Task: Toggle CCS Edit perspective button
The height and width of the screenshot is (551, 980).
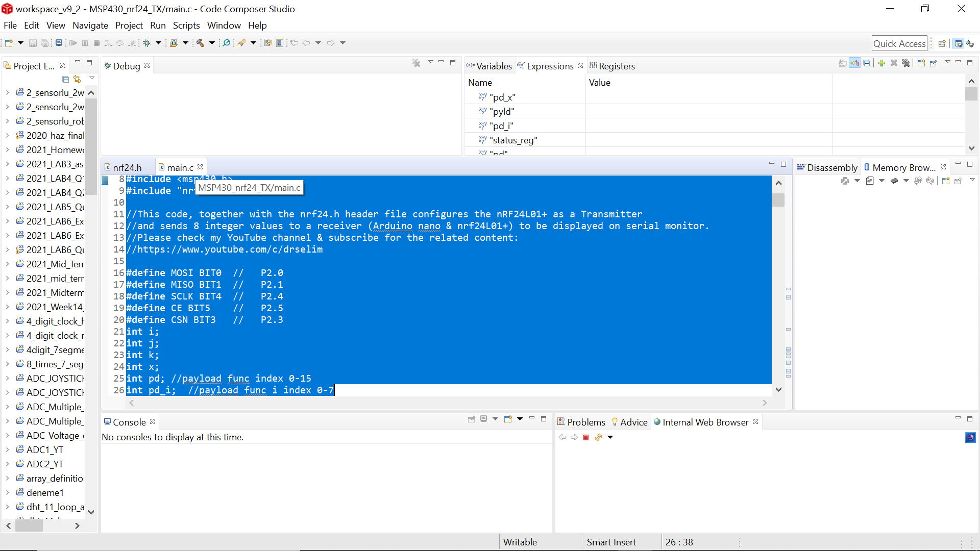Action: coord(959,43)
